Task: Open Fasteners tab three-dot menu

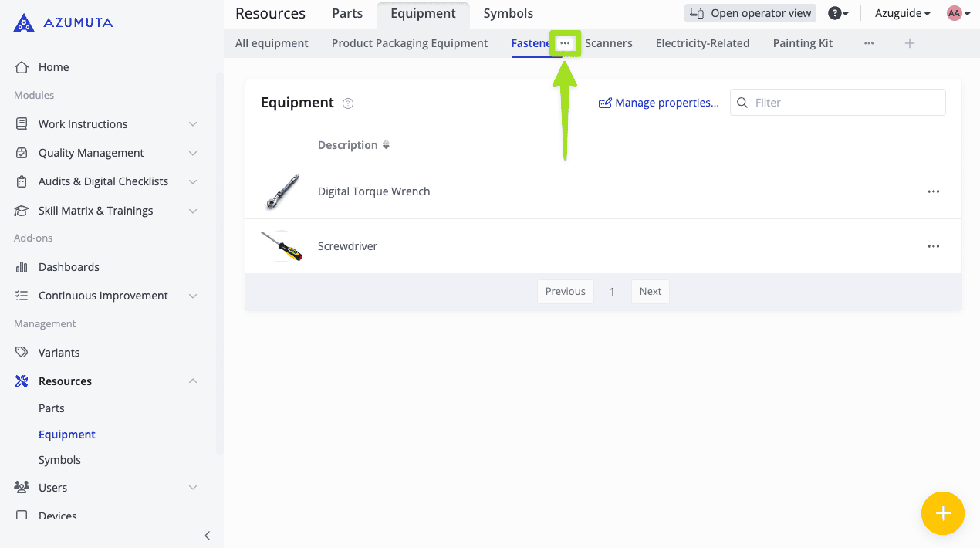Action: (565, 43)
